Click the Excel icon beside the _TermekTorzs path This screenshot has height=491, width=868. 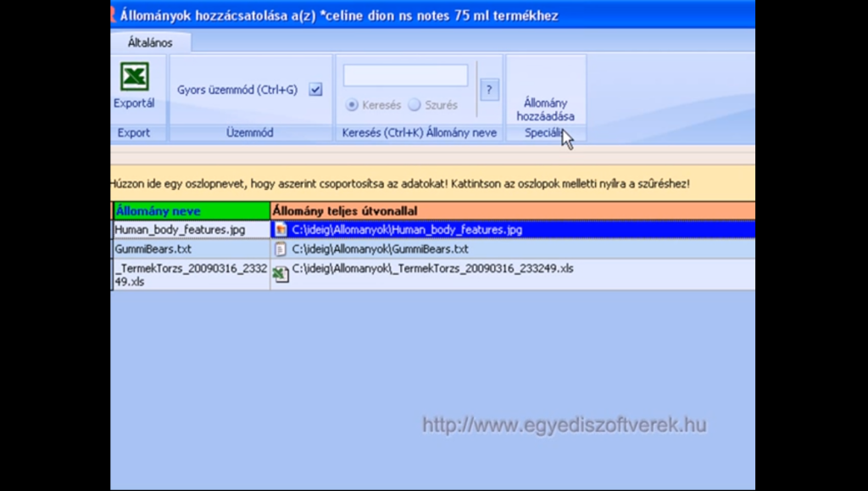(x=281, y=274)
